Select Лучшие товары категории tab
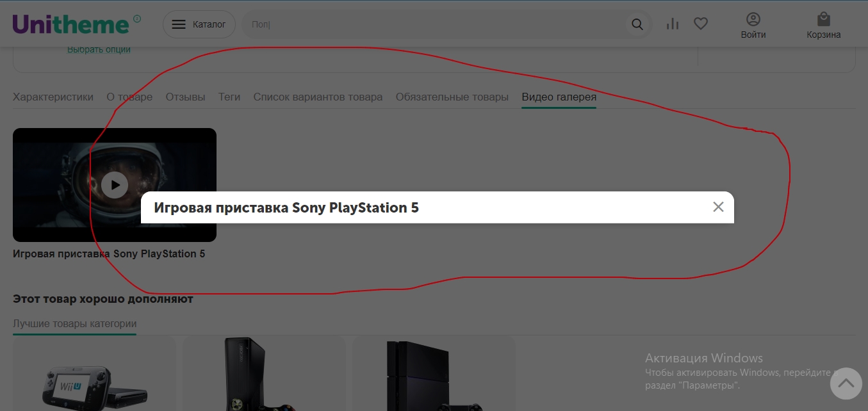 pos(74,324)
